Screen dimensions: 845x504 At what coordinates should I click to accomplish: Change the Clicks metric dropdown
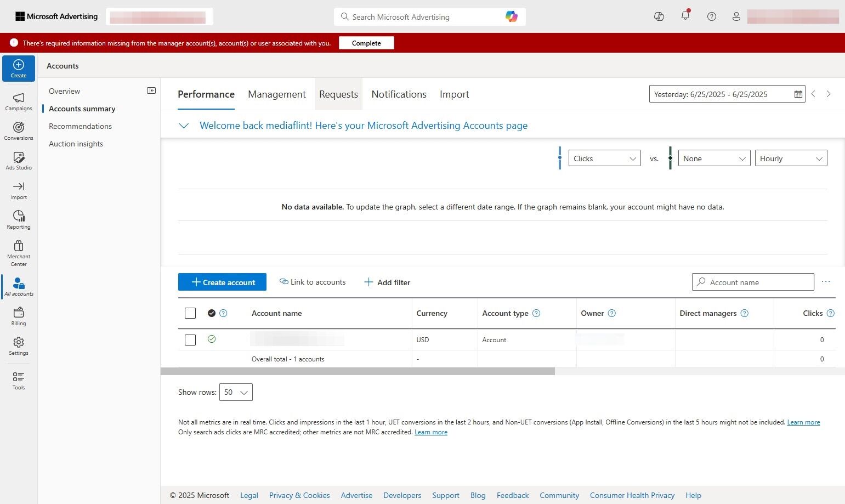604,158
